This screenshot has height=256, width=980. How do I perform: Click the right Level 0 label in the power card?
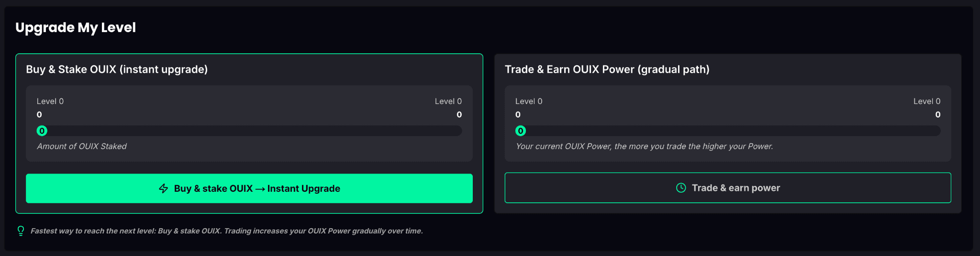click(x=926, y=101)
